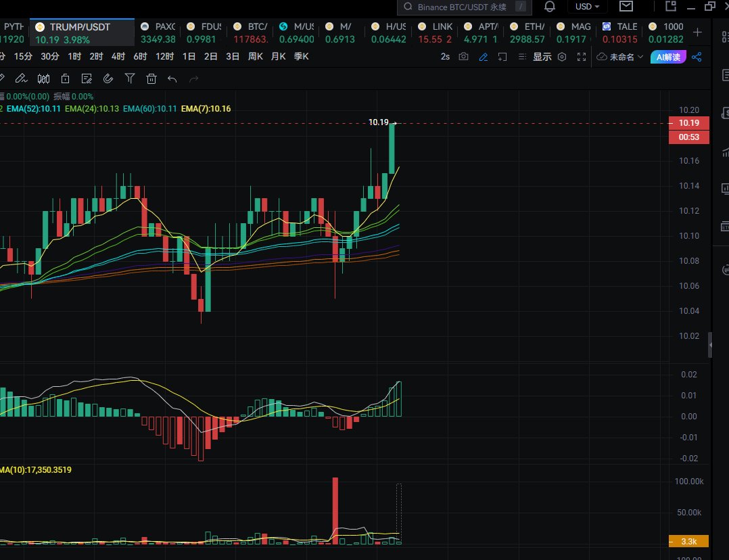Click the window layout icon beside mail
Viewport: 729px width, 560px height.
click(x=670, y=6)
